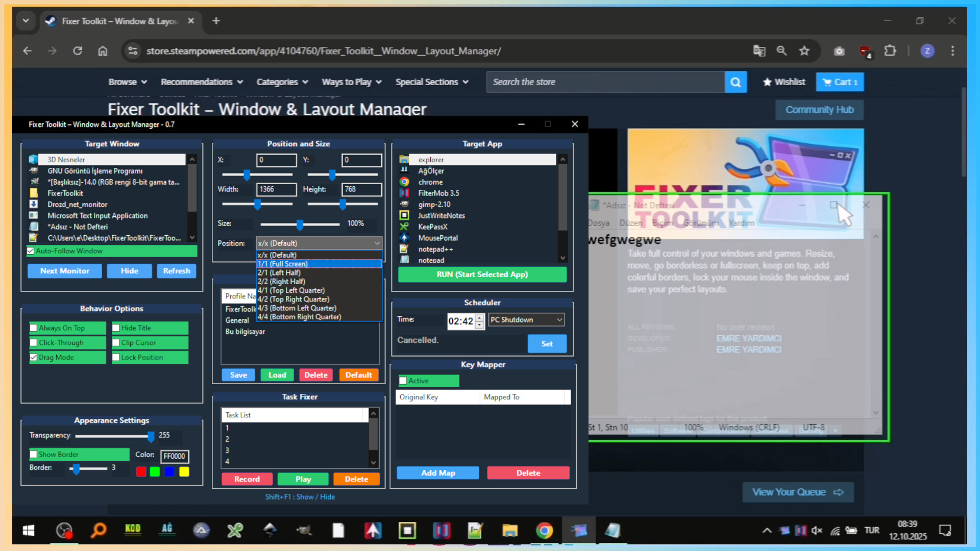Open Chrome from the Windows taskbar

(544, 531)
